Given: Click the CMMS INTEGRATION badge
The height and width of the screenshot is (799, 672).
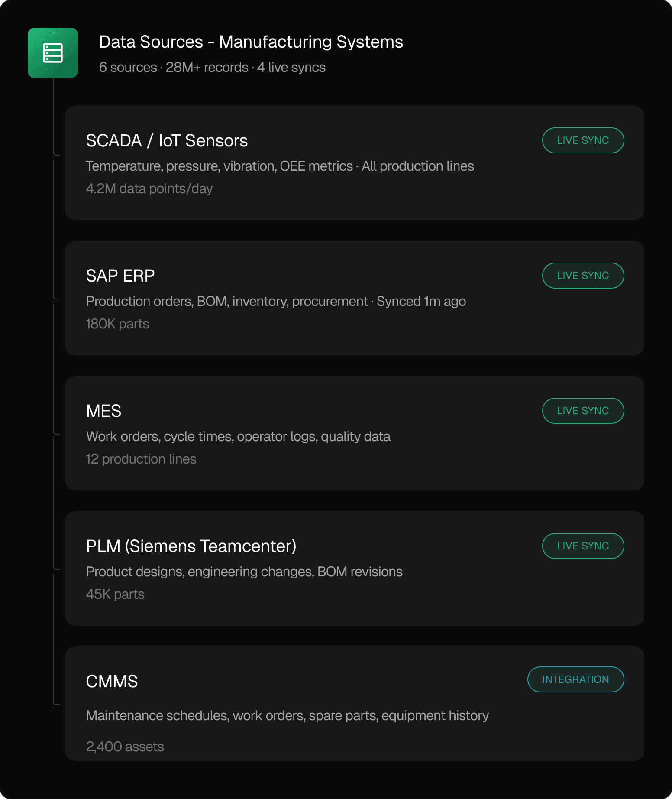Looking at the screenshot, I should (575, 679).
